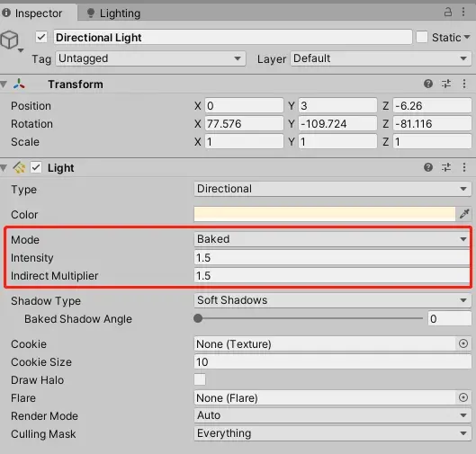Image resolution: width=476 pixels, height=454 pixels.
Task: Toggle the Directional Light active checkbox
Action: tap(41, 37)
